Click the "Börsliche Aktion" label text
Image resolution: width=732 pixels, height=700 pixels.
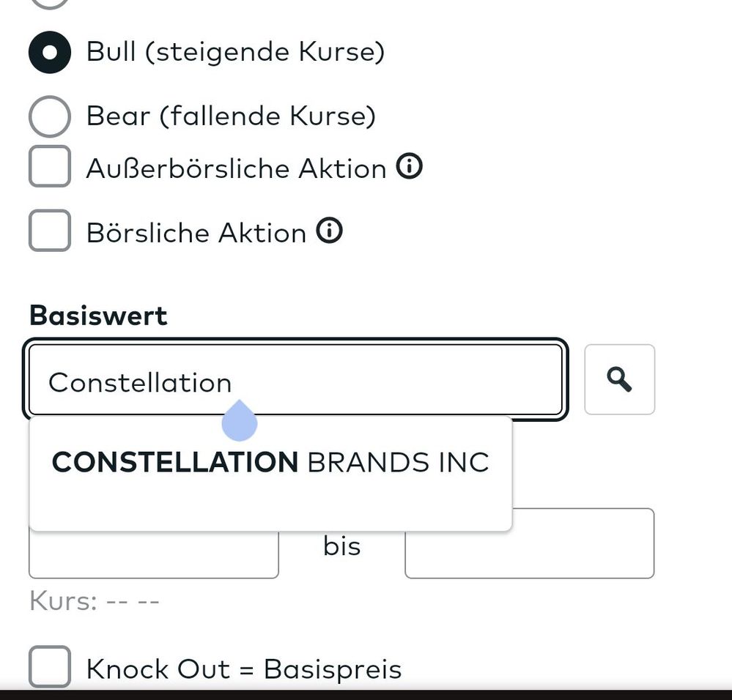(196, 233)
